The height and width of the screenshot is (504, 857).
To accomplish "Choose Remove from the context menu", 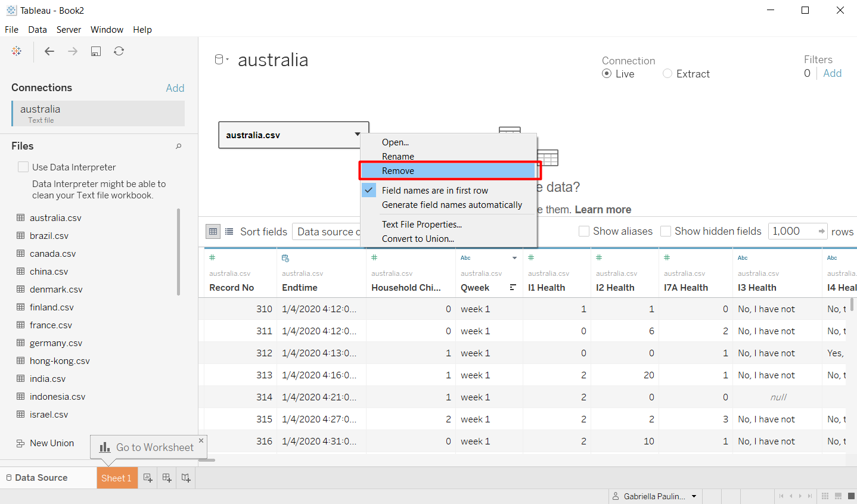I will coord(398,171).
